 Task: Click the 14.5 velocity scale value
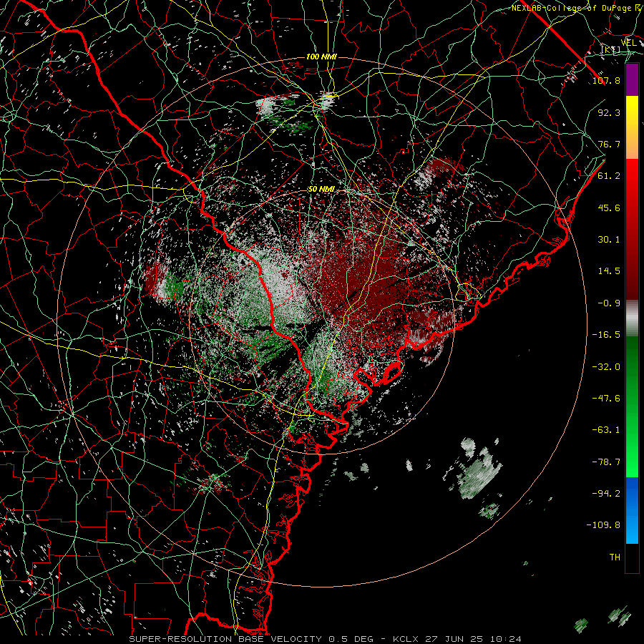click(609, 271)
